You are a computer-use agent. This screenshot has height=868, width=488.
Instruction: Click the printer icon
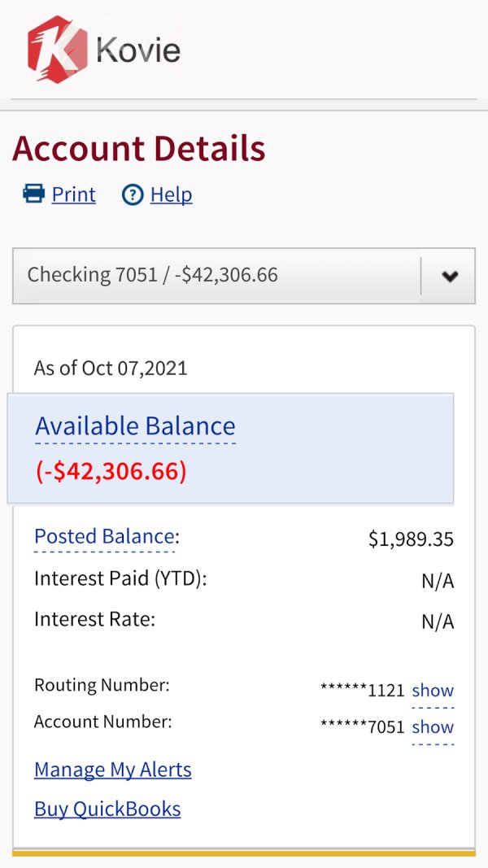tap(33, 194)
